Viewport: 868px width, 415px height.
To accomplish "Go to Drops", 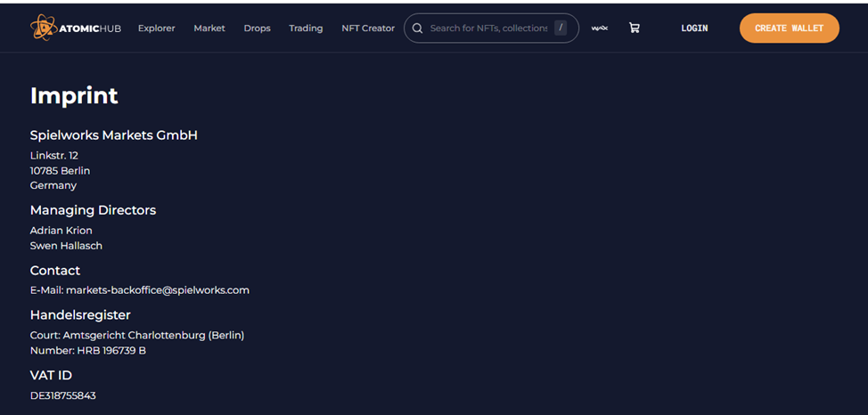I will point(257,28).
